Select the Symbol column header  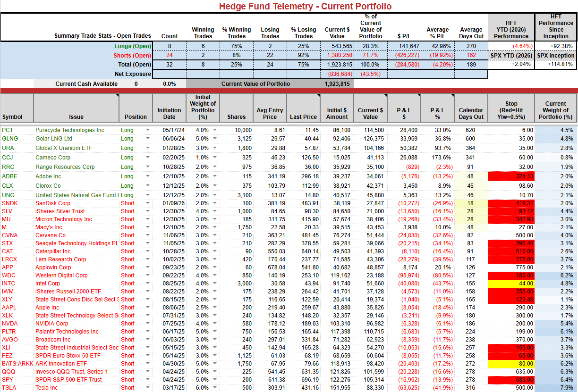[17, 108]
